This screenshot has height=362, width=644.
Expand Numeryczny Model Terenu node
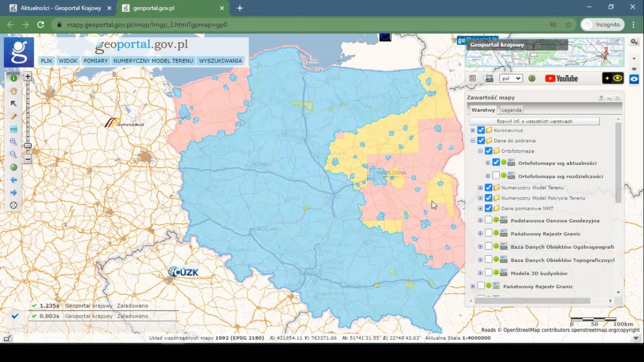tap(480, 188)
